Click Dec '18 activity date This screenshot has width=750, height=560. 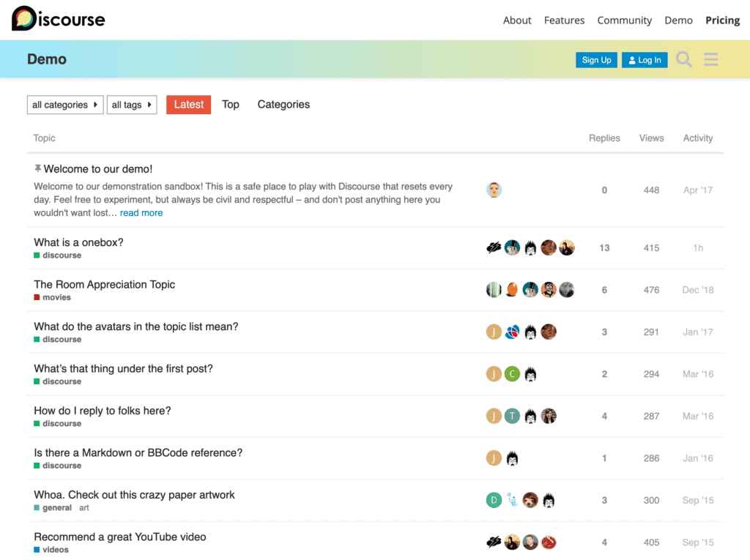click(x=698, y=290)
